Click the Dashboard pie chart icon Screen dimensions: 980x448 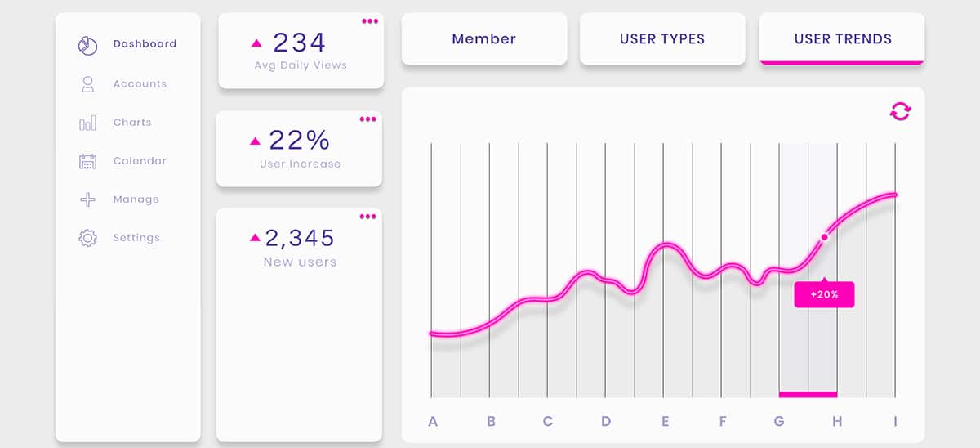(x=87, y=45)
